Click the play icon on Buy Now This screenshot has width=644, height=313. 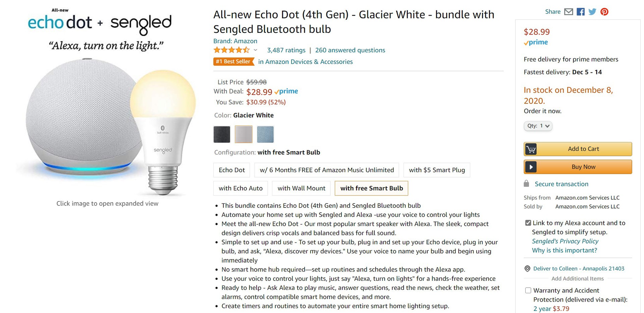point(531,167)
